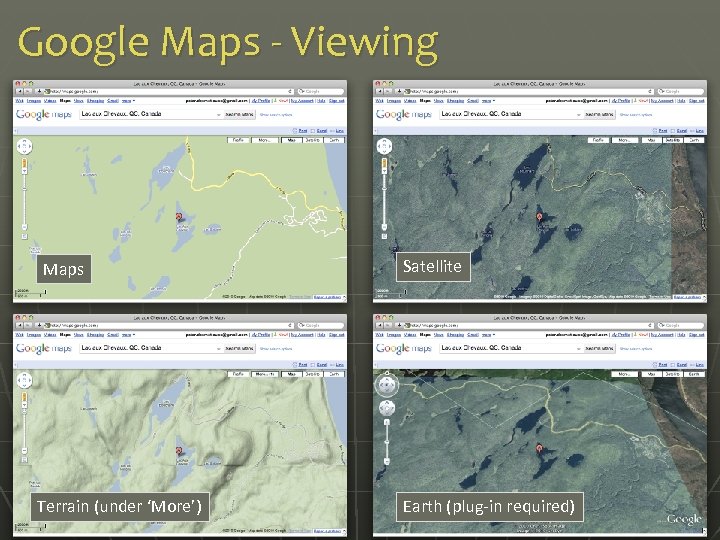Open the More... layers menu in the Maps view

[x=265, y=140]
